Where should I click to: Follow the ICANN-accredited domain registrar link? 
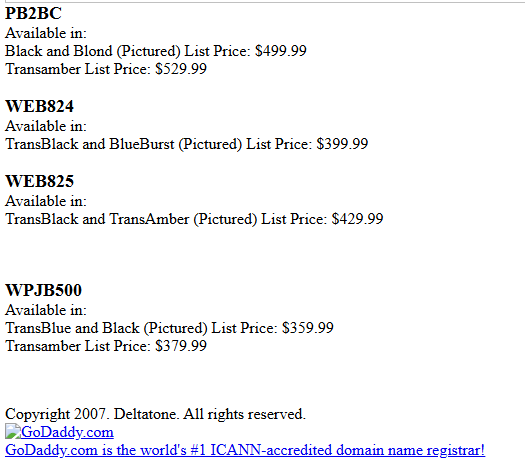click(x=245, y=450)
